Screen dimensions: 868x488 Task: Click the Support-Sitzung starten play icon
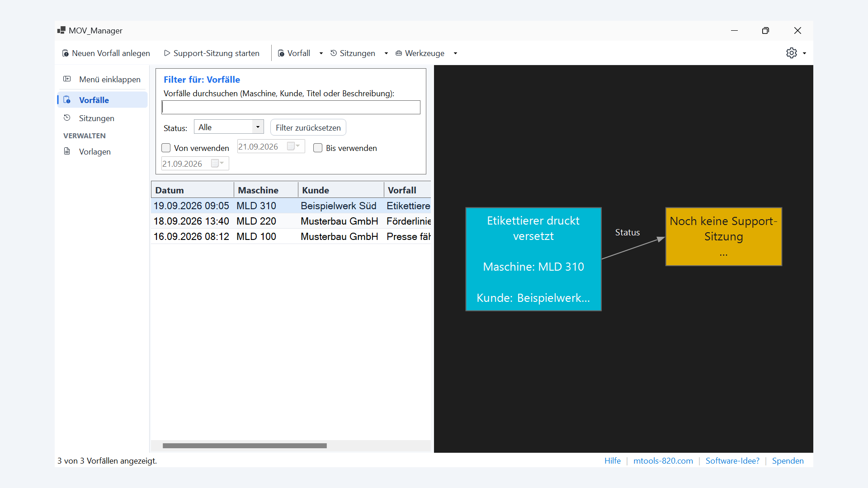point(167,53)
